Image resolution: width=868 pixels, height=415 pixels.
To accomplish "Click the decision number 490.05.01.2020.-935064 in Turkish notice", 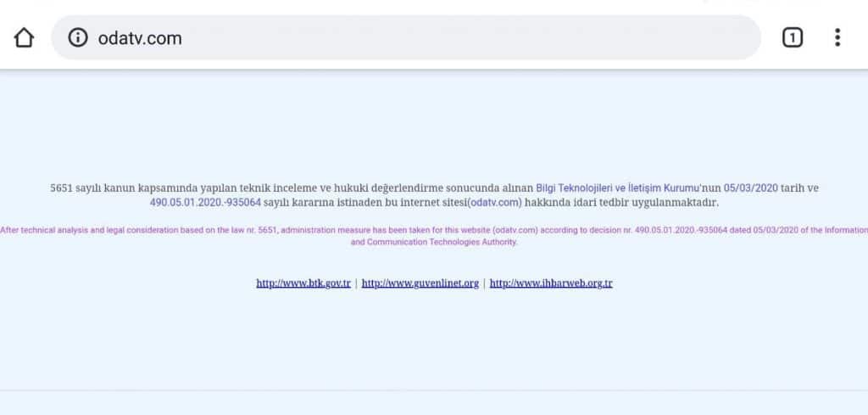I will [x=205, y=202].
